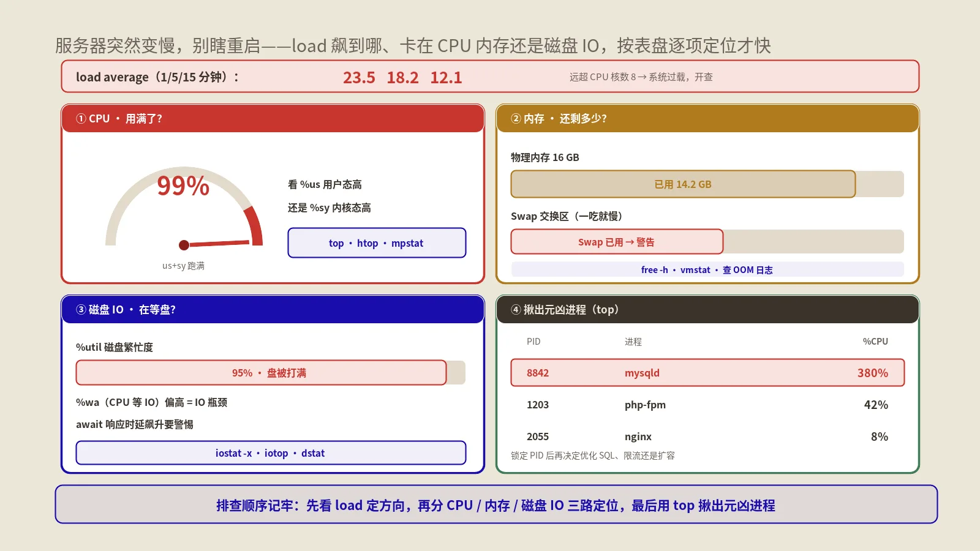This screenshot has height=551, width=980.
Task: Click the 95% · 盘被打满 disk bar
Action: [261, 373]
